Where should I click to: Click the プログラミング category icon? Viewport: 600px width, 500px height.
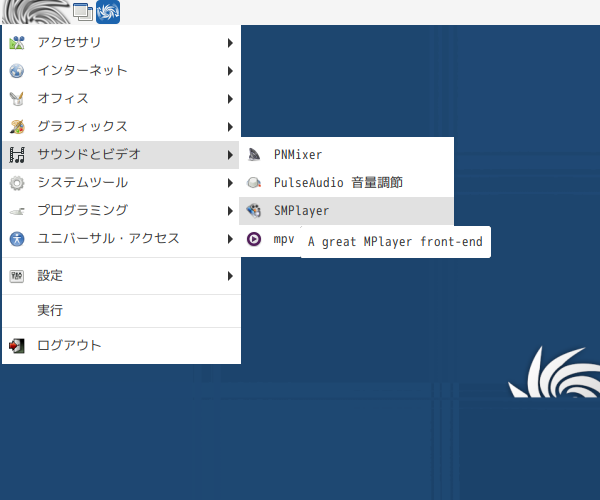click(x=17, y=211)
